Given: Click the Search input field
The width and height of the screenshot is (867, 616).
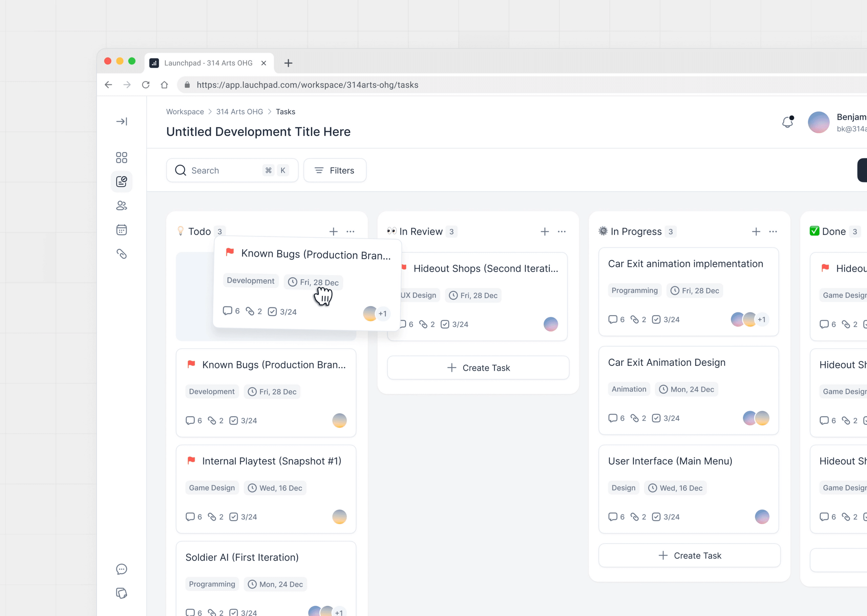Looking at the screenshot, I should click(232, 170).
